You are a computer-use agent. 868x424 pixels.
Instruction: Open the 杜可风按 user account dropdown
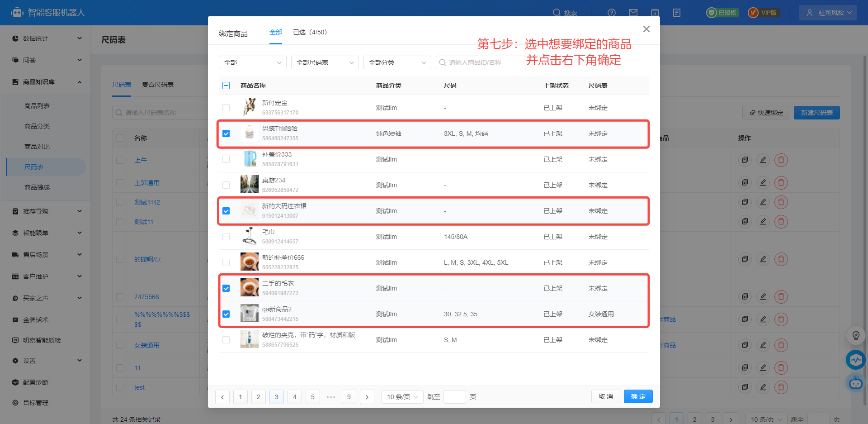point(828,13)
